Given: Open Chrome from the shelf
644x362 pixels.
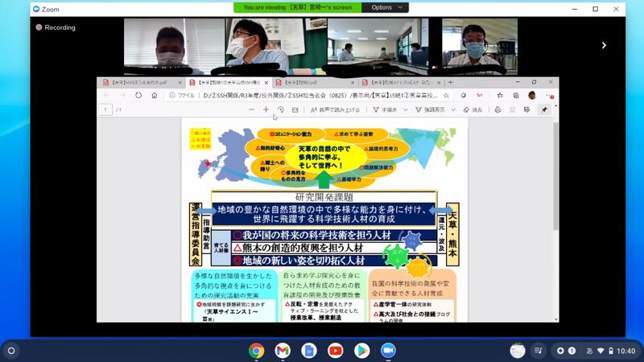Looking at the screenshot, I should (257, 350).
